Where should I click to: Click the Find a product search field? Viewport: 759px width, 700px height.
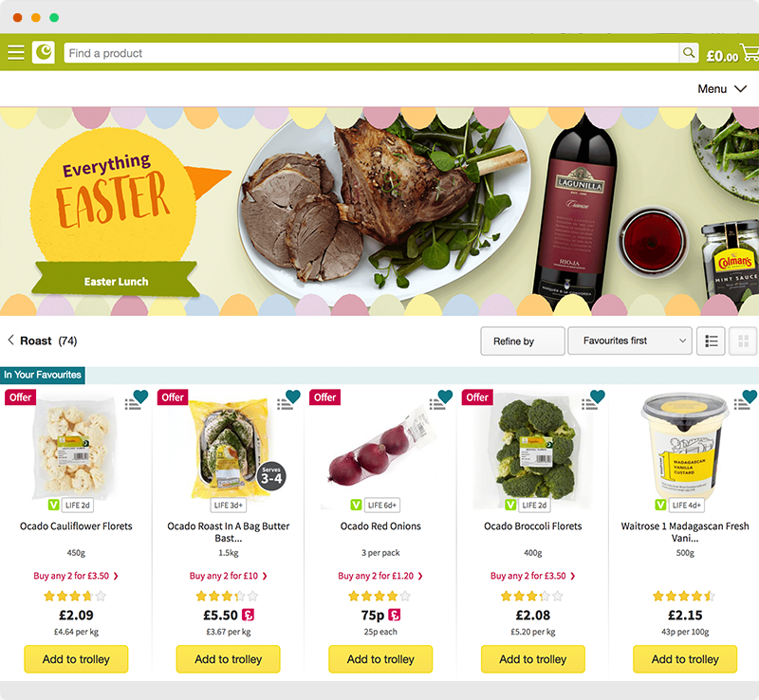point(371,53)
